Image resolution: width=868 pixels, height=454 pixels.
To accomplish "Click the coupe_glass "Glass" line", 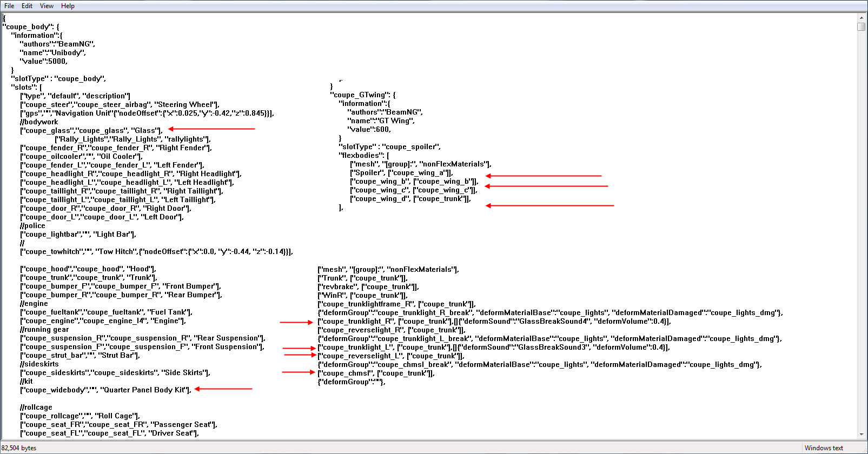I will (91, 130).
